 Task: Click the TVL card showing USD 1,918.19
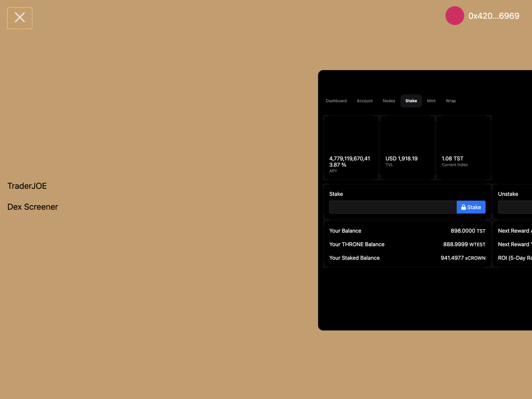[x=407, y=147]
